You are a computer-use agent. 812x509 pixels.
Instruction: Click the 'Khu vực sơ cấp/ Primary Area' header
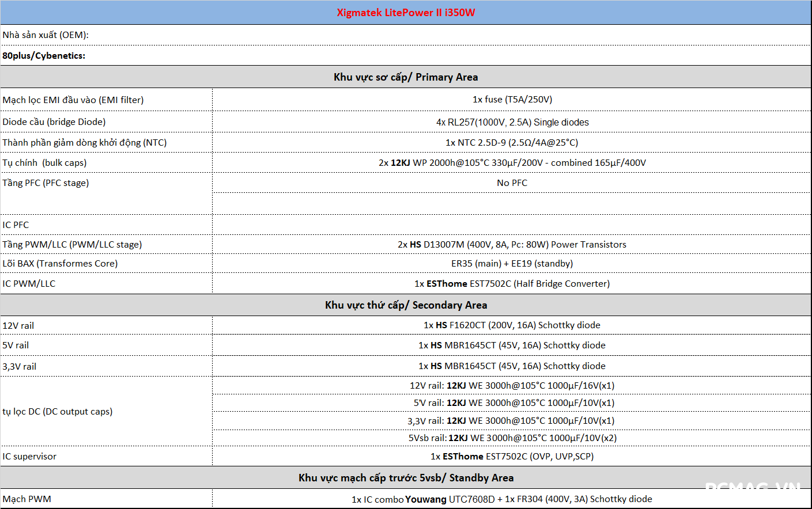coord(406,77)
